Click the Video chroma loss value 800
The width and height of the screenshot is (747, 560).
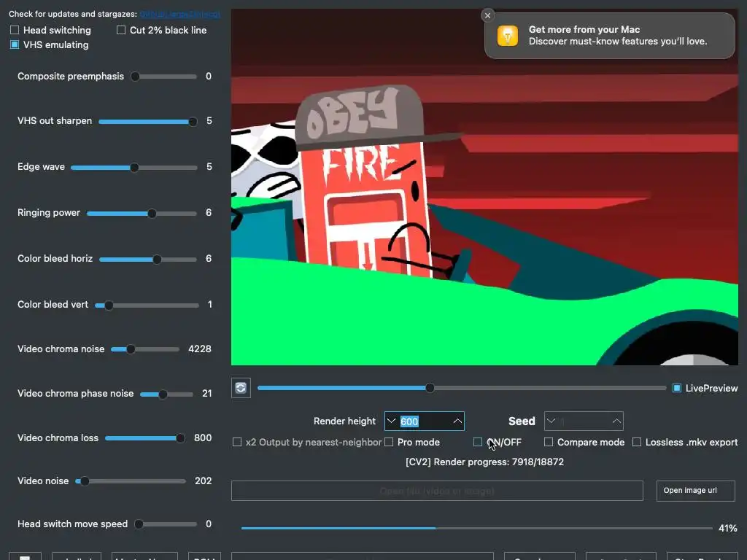[x=203, y=438]
